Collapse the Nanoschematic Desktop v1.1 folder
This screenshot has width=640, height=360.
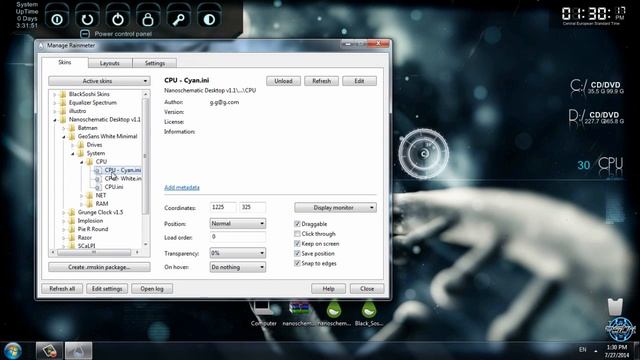pos(55,120)
